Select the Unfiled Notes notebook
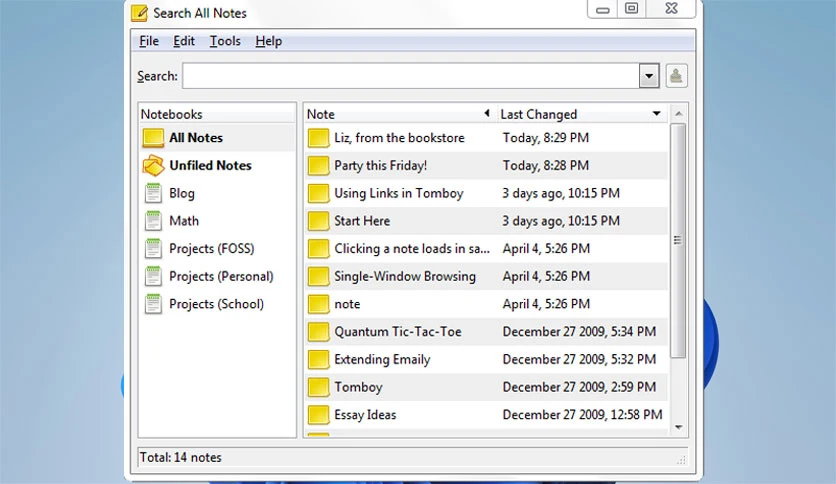The width and height of the screenshot is (836, 484). (218, 165)
